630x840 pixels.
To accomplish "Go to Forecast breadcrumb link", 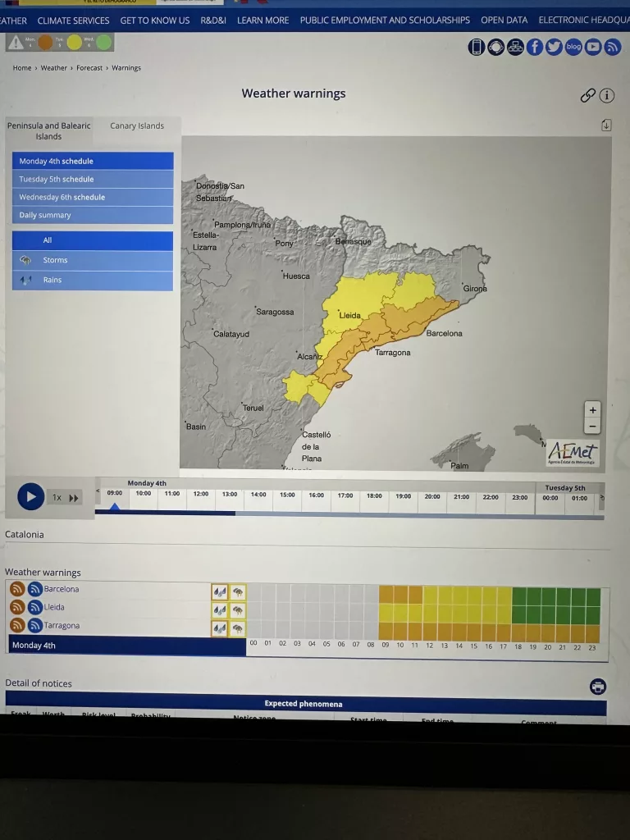I will point(89,68).
